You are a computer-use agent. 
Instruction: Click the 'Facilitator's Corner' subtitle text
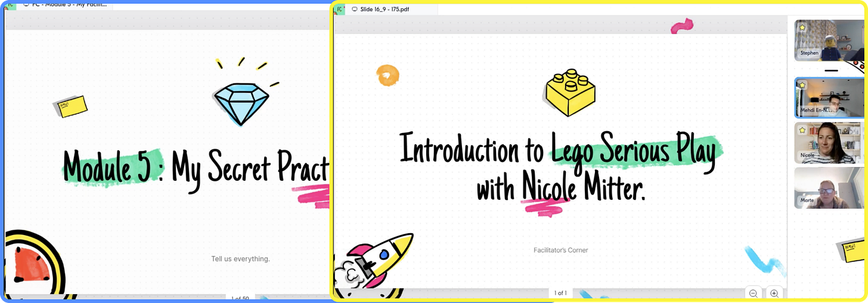click(560, 250)
